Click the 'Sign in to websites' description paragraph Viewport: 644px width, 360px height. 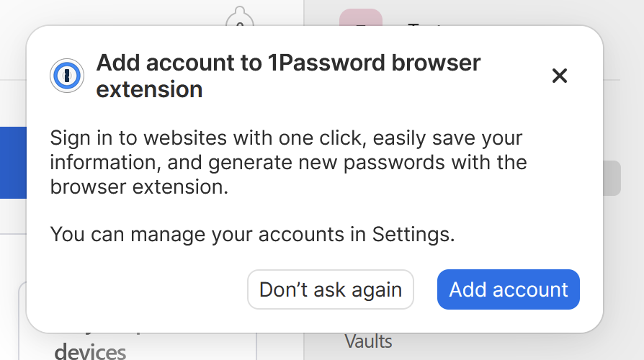[286, 138]
